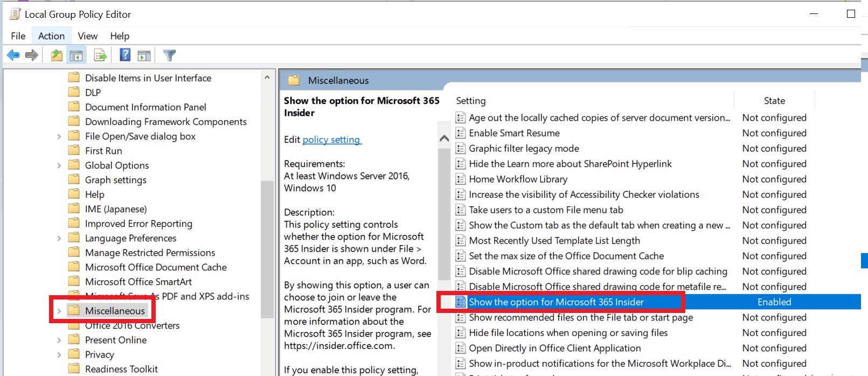Select Show the Custom tab as default tab setting
The image size is (868, 376).
tap(600, 225)
